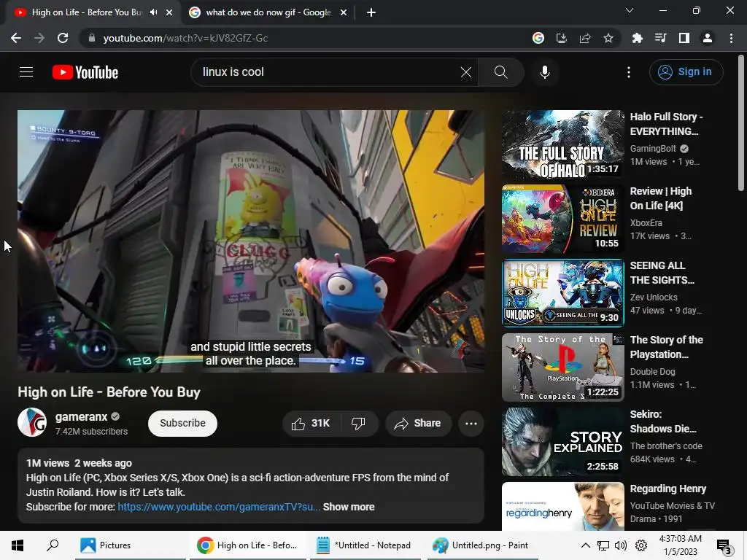Image resolution: width=747 pixels, height=560 pixels.
Task: Mute the High on Life tab audio
Action: 153,12
